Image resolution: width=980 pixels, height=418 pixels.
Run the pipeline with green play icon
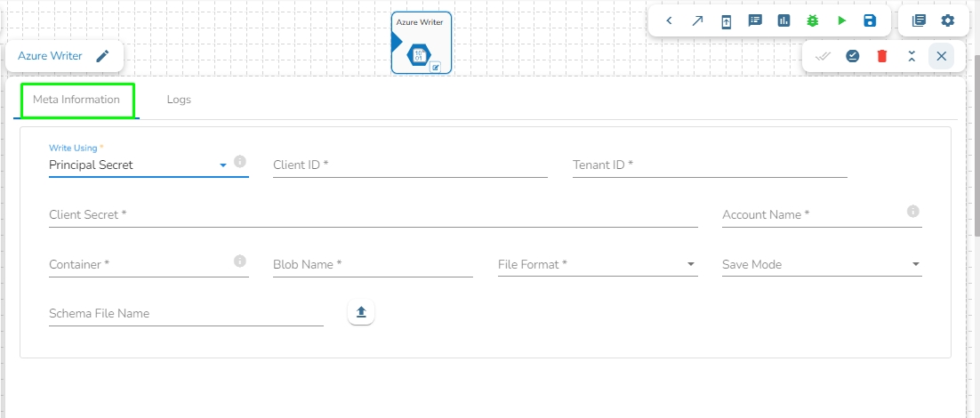click(841, 20)
